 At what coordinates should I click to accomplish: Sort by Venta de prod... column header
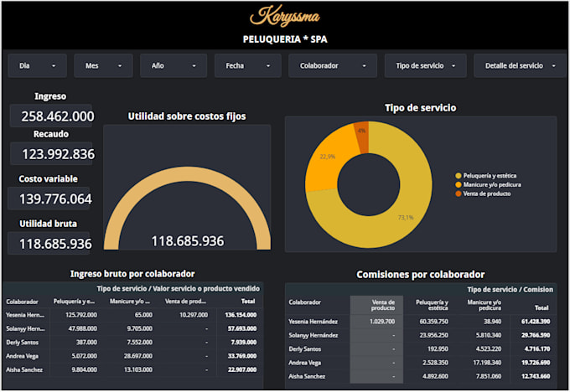click(185, 302)
